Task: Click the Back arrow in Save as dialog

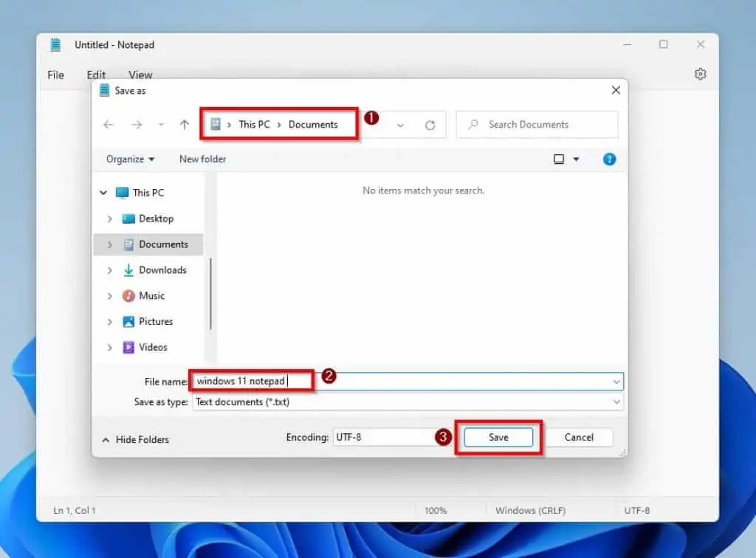Action: (x=109, y=125)
